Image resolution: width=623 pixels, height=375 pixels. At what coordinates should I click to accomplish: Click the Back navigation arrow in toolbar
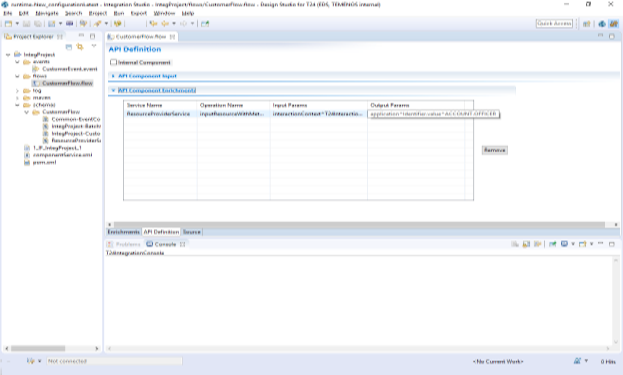(x=153, y=24)
